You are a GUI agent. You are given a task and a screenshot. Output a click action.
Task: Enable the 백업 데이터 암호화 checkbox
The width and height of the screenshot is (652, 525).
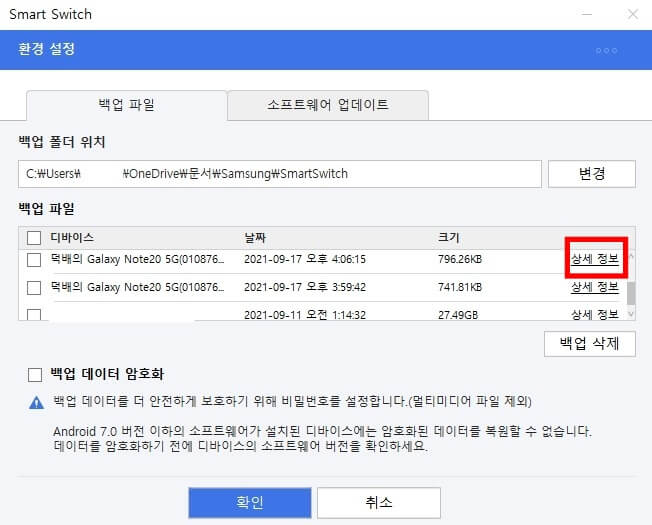(35, 375)
